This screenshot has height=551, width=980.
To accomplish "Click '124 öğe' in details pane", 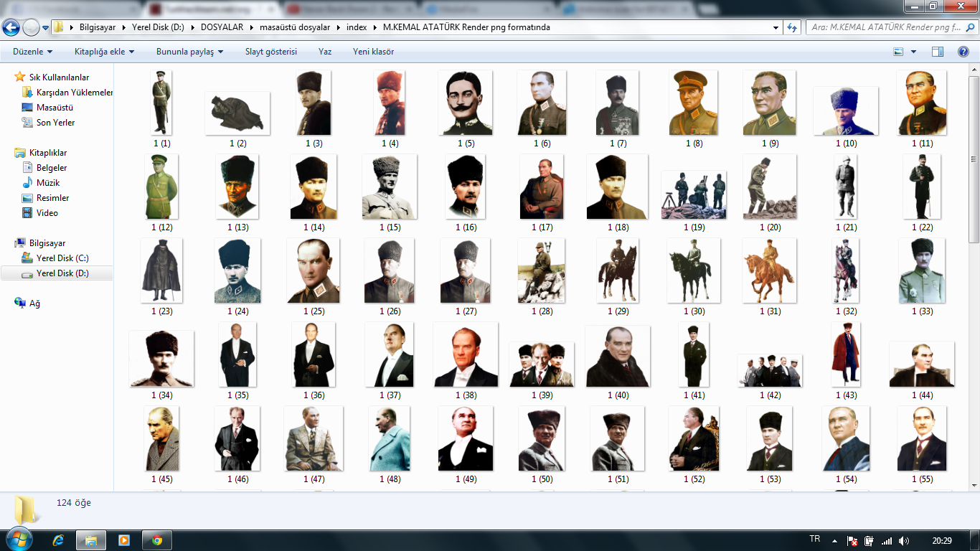I will click(x=74, y=503).
